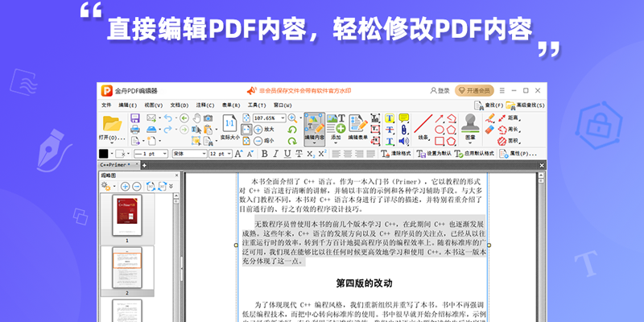Expand the arrow under 图章 stamp
Screen dimensions: 644x322
coord(470,143)
